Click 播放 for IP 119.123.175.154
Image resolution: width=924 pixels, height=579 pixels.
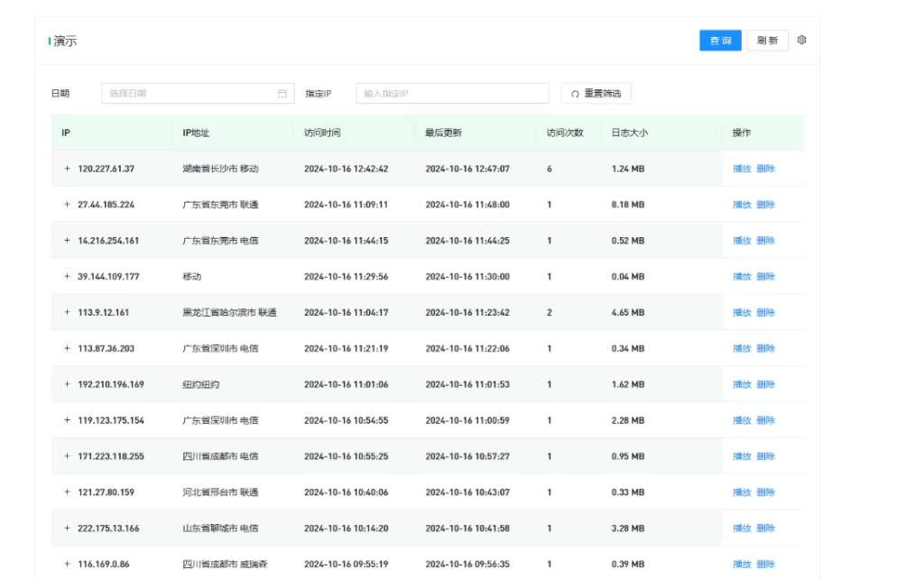(x=743, y=420)
